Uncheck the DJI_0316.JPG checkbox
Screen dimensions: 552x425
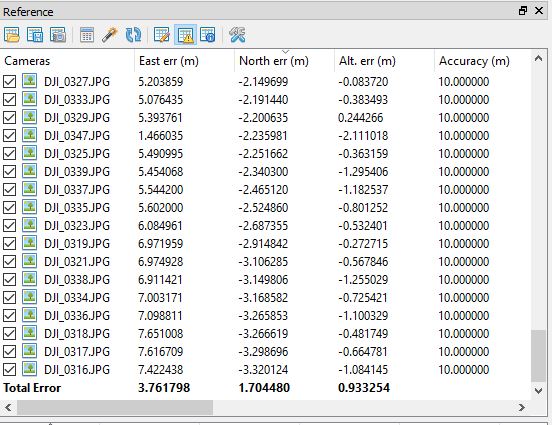tap(10, 369)
